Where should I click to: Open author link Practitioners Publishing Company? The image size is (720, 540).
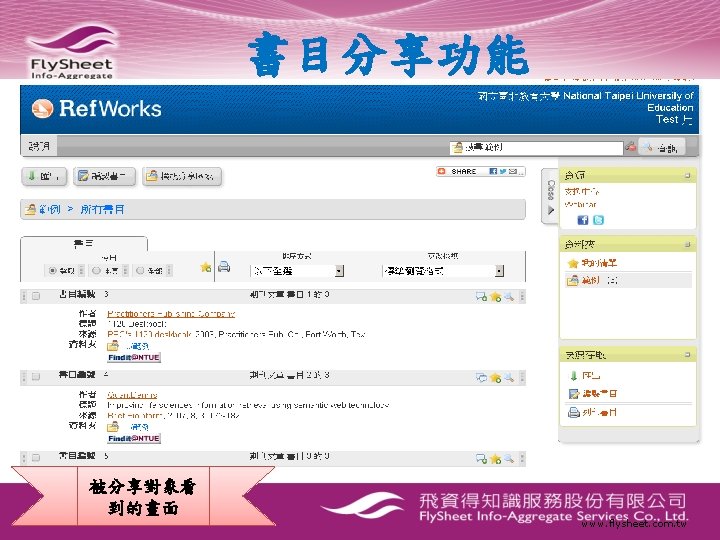(x=171, y=314)
